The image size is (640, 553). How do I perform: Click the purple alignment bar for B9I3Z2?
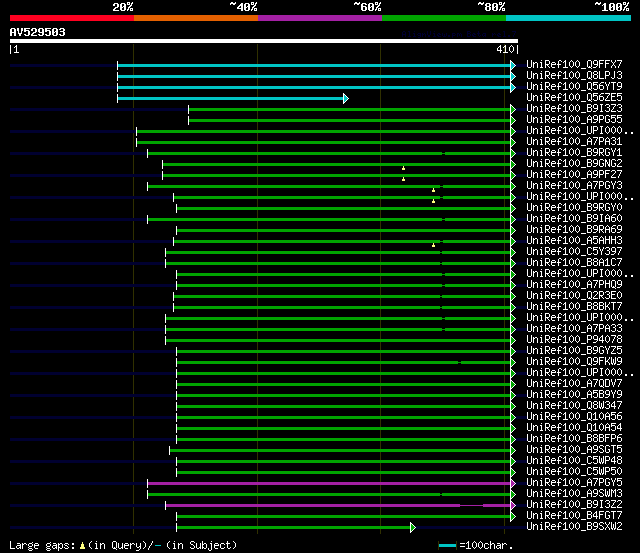click(x=338, y=505)
